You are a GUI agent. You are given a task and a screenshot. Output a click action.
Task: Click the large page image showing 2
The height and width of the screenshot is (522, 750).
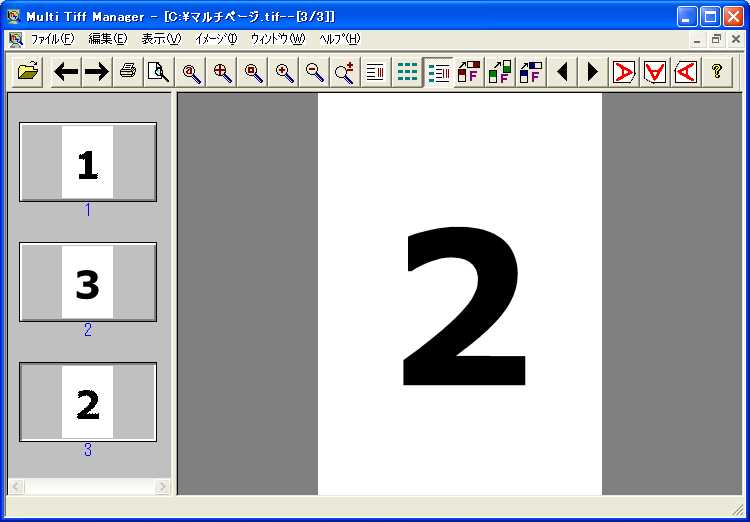[460, 294]
